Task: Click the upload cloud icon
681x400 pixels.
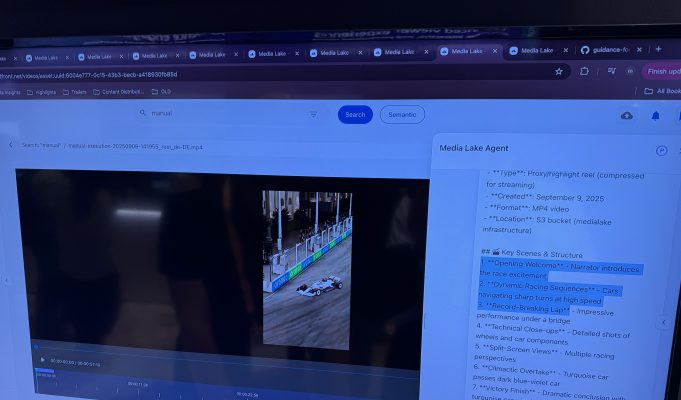Action: point(627,116)
